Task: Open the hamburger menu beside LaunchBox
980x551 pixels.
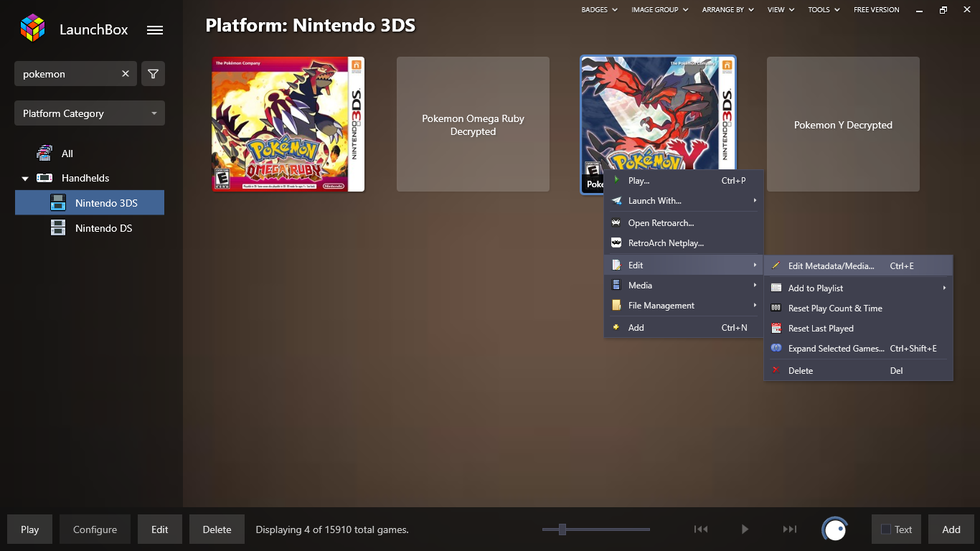Action: pos(154,30)
